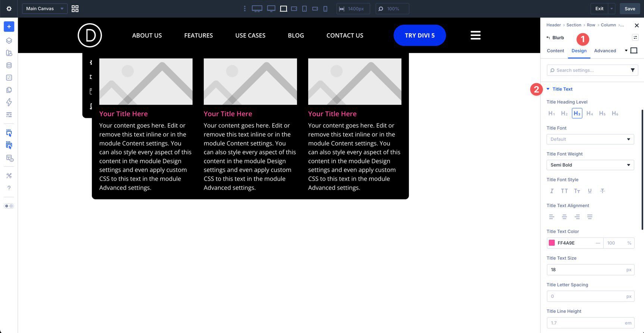Set title heading level to H4
The height and width of the screenshot is (333, 644).
click(x=590, y=113)
